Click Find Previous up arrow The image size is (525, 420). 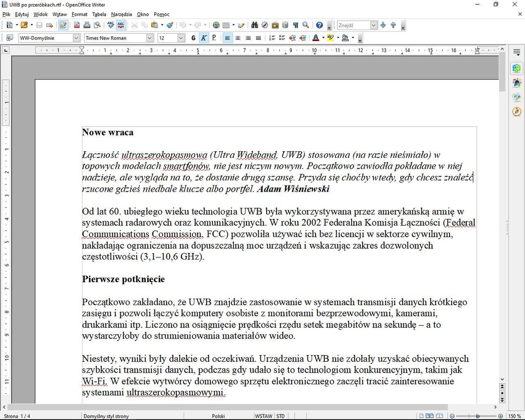pyautogui.click(x=393, y=25)
